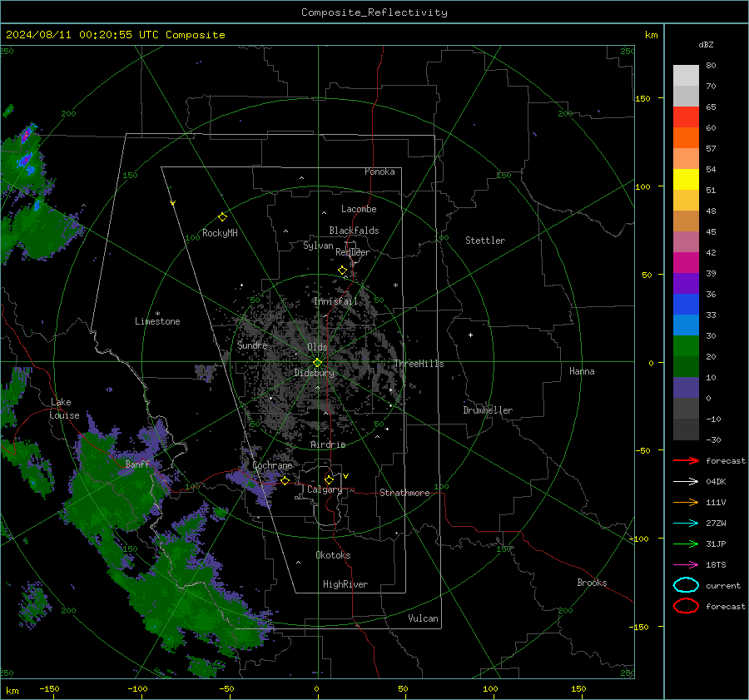The height and width of the screenshot is (700, 749).
Task: Click the Sylvan label
Action: [x=318, y=246]
